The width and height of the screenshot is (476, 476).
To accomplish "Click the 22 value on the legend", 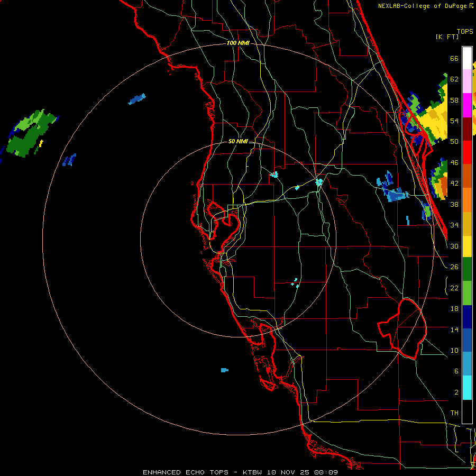I will 454,288.
